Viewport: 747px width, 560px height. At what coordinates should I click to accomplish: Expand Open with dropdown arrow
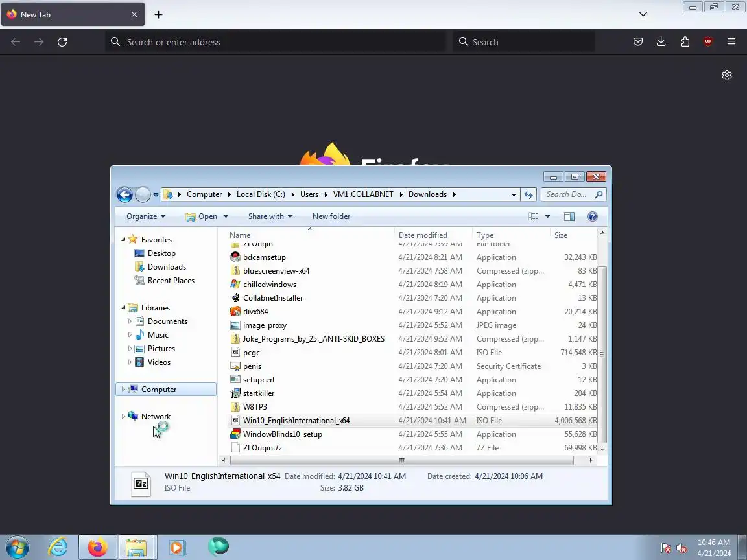226,216
